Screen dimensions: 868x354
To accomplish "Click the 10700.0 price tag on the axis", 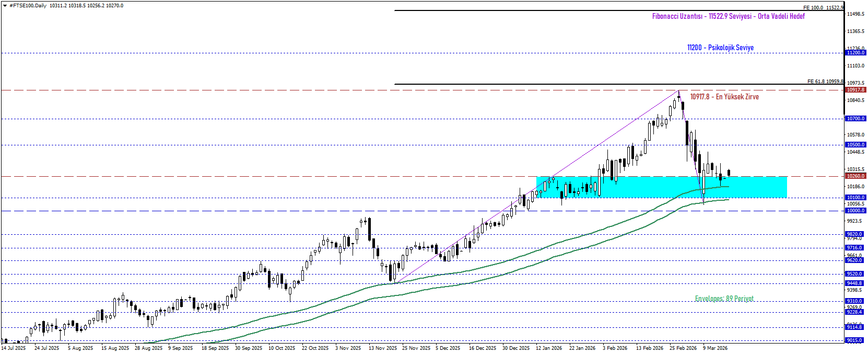I will tap(855, 119).
